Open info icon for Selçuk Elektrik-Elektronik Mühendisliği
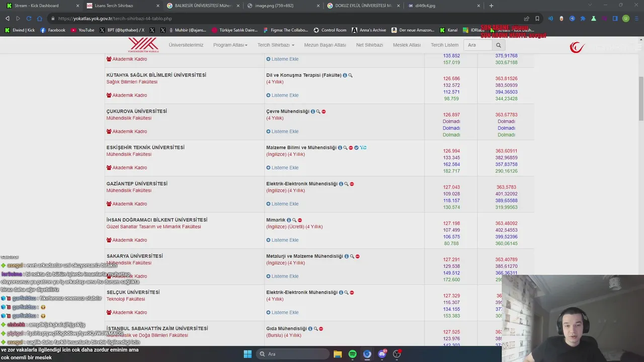Screen dimensions: 644x362 [341, 293]
